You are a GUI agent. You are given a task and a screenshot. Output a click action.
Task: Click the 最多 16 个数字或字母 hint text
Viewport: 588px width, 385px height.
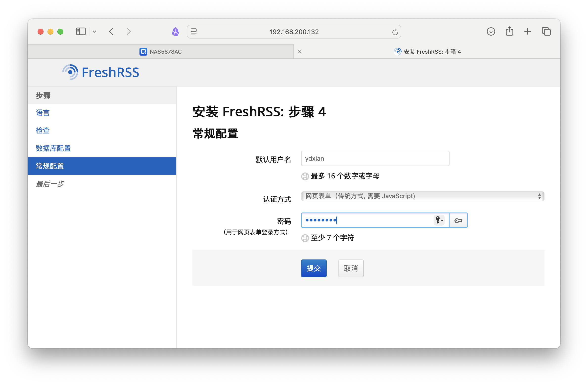click(x=345, y=176)
